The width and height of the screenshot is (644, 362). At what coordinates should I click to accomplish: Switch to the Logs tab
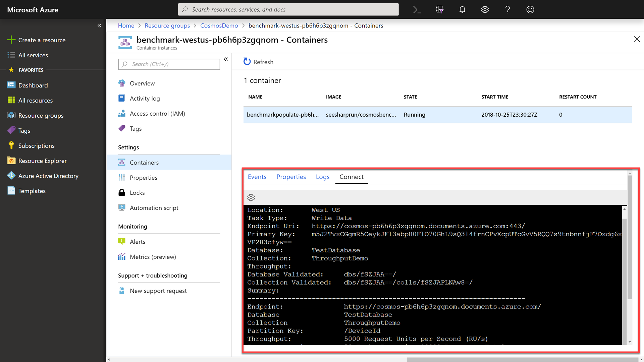click(x=322, y=176)
